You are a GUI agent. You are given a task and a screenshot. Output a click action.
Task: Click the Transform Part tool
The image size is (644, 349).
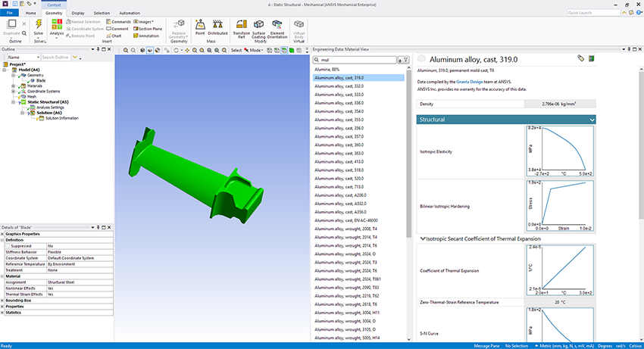coord(241,29)
